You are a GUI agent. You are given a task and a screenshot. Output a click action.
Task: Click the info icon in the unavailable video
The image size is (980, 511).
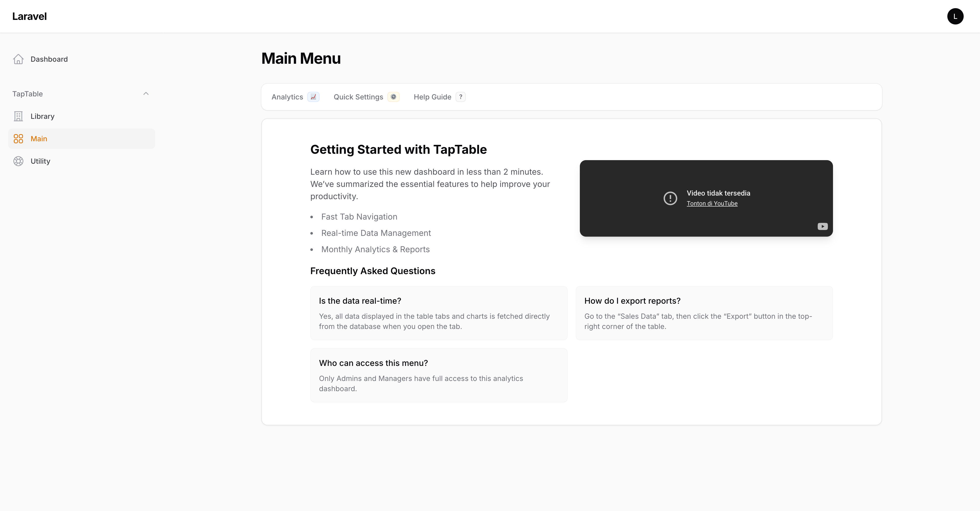(x=670, y=198)
